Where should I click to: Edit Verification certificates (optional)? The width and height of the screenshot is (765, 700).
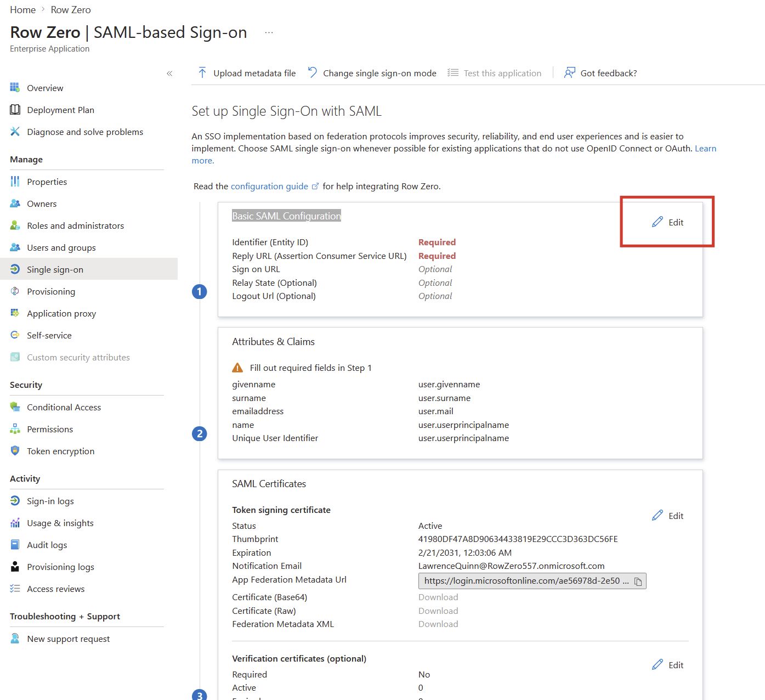click(668, 665)
